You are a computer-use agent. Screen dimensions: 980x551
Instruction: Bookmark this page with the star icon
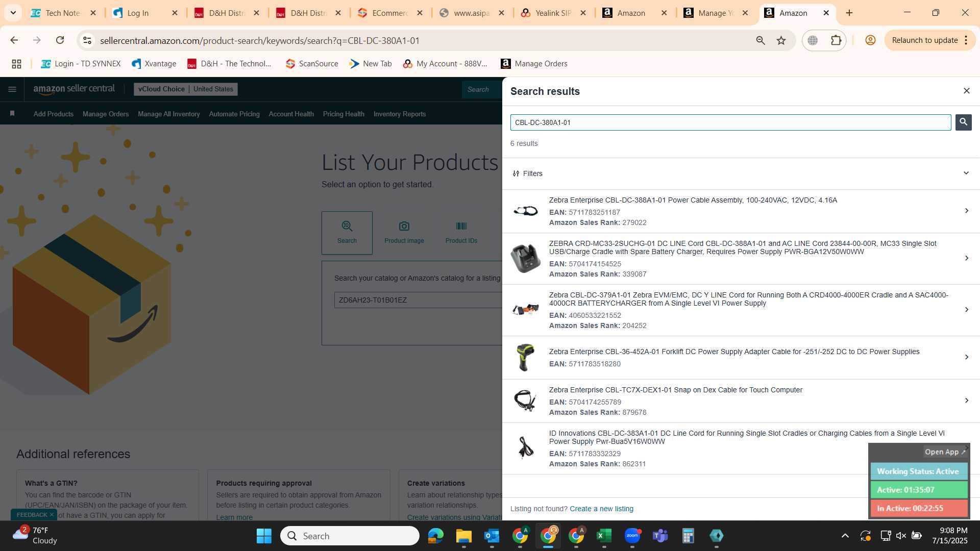coord(781,40)
